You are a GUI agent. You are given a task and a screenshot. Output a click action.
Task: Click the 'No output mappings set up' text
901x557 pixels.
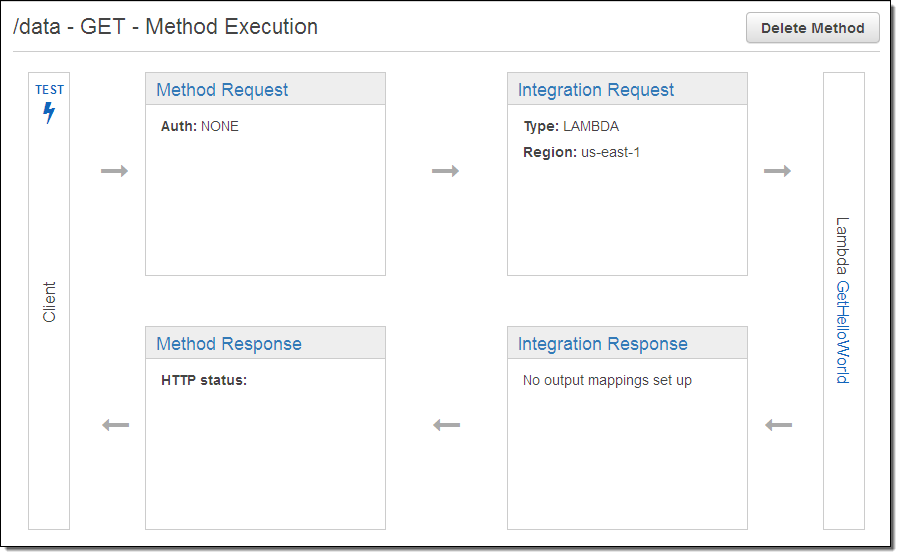607,381
